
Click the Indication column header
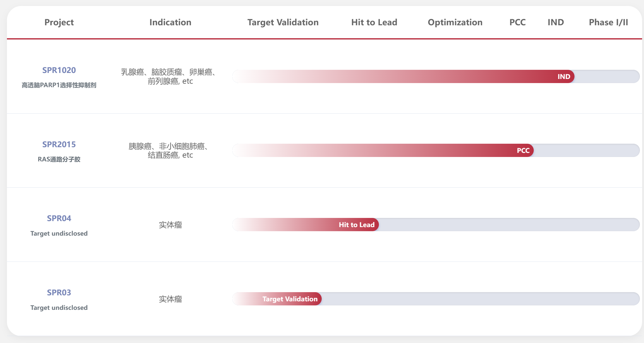click(x=170, y=22)
